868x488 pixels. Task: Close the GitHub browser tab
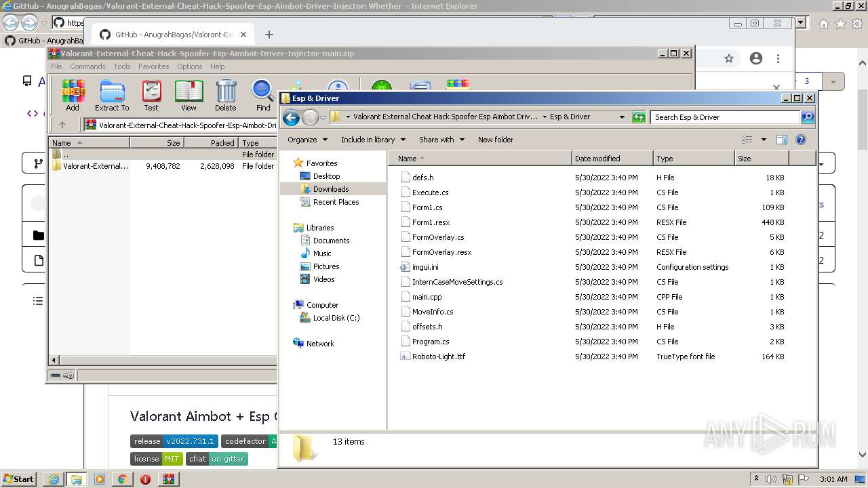click(x=243, y=35)
